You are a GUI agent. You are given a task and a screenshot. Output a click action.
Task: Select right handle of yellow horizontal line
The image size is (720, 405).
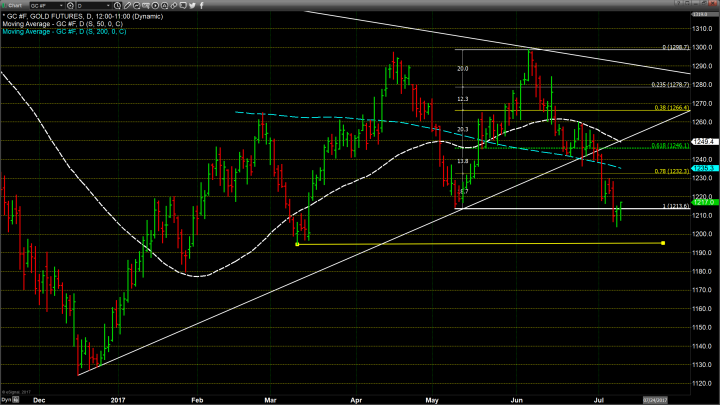coord(663,243)
